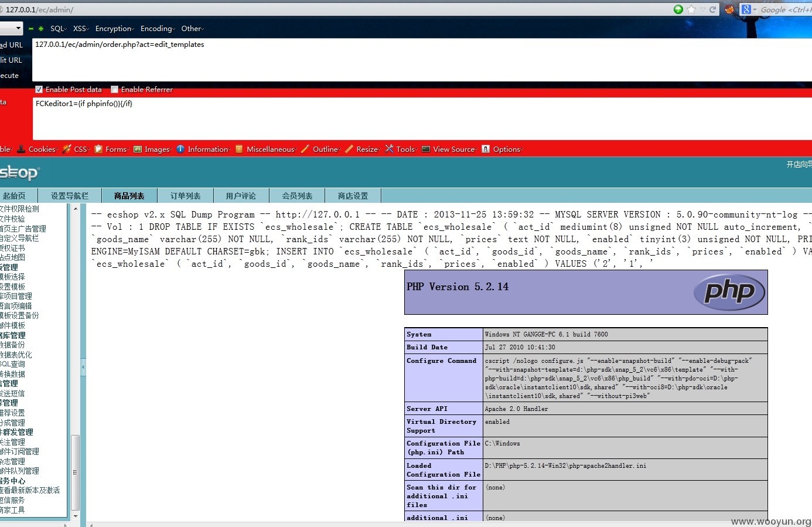Click the Images picture icon

[x=138, y=149]
